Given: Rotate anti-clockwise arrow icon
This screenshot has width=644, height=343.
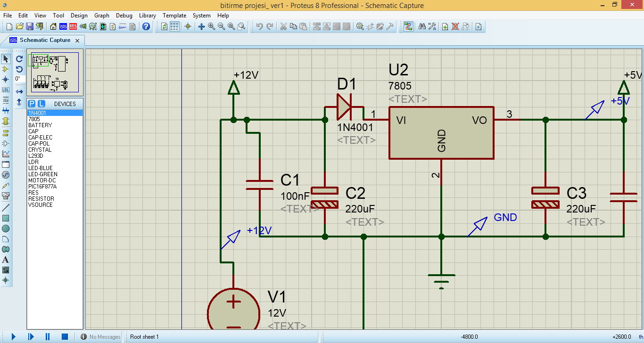Looking at the screenshot, I should pos(19,69).
